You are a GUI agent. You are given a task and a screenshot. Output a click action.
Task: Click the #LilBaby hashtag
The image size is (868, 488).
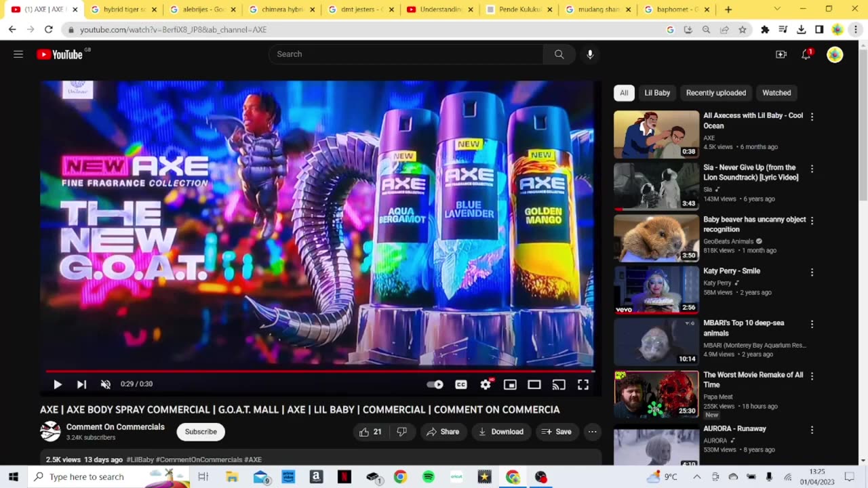pyautogui.click(x=140, y=460)
